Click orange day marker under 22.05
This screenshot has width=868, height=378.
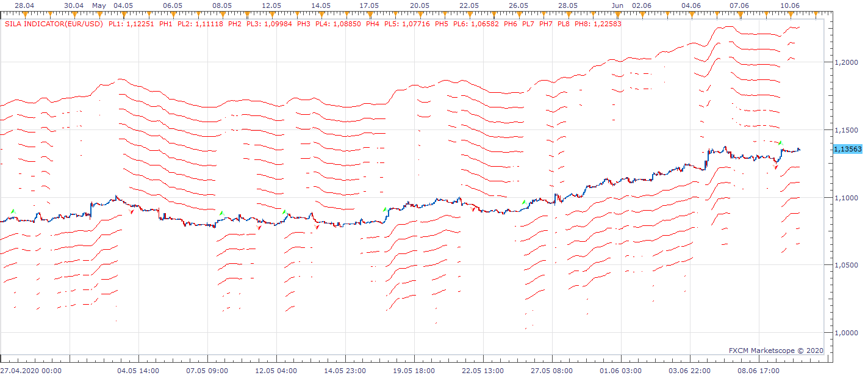(x=469, y=15)
